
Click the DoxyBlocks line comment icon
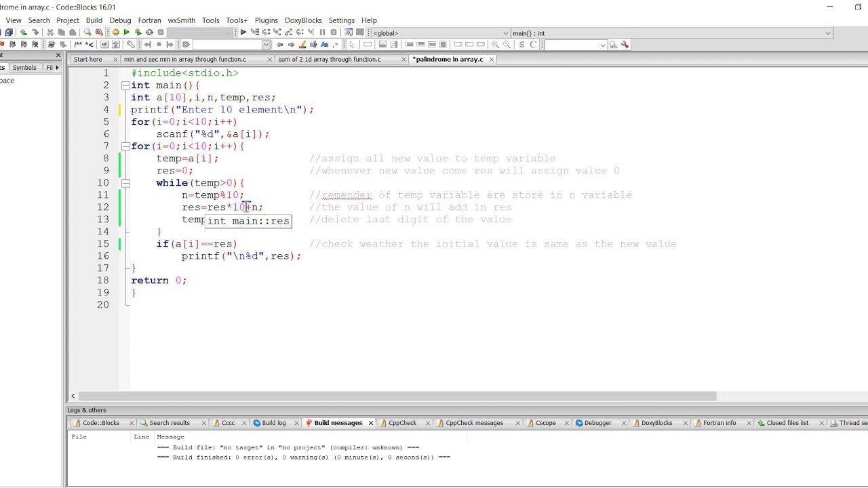pyautogui.click(x=90, y=45)
